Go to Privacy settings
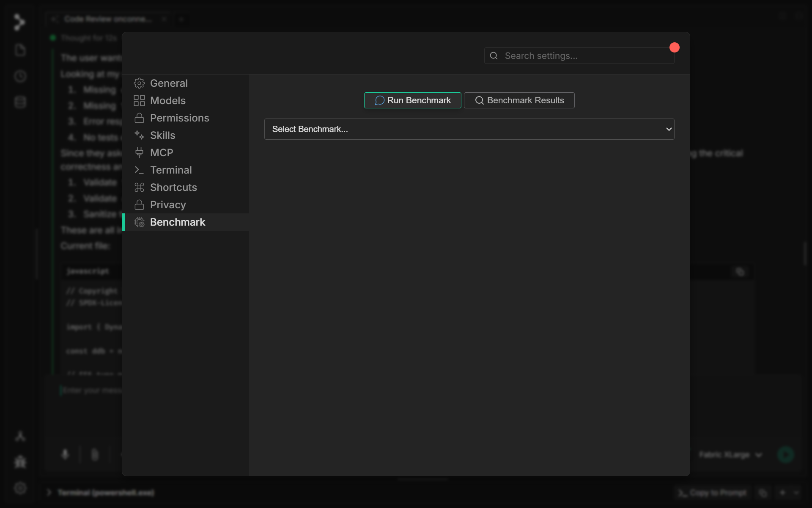This screenshot has height=508, width=812. pos(186,205)
